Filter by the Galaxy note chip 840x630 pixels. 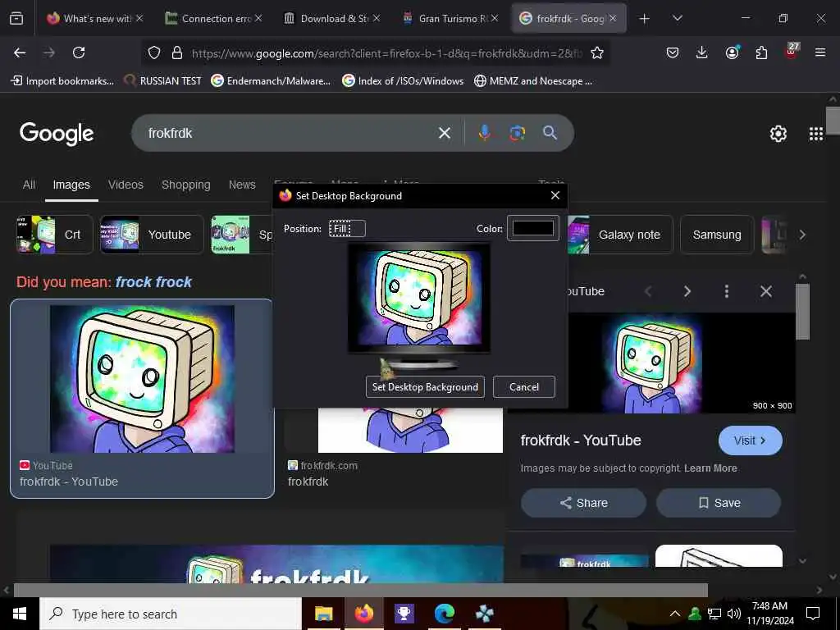pos(620,235)
